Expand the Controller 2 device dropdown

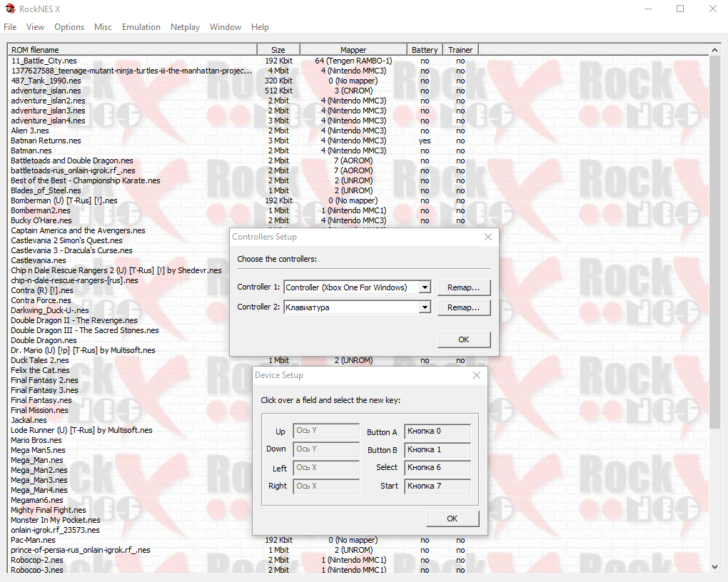point(425,307)
